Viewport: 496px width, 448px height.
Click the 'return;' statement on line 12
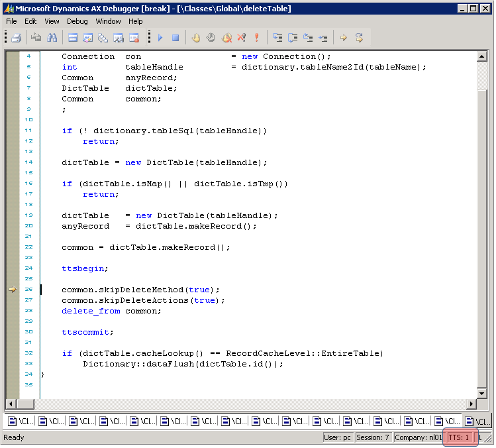click(101, 141)
